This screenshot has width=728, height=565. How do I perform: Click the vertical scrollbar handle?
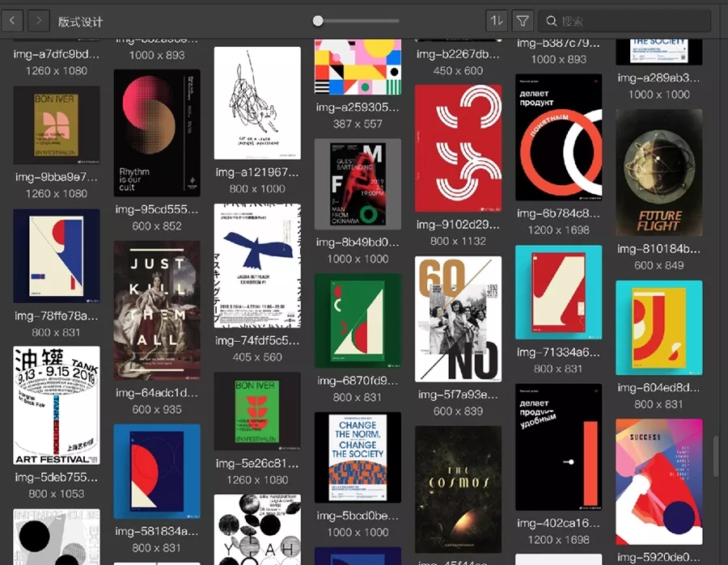click(x=717, y=457)
